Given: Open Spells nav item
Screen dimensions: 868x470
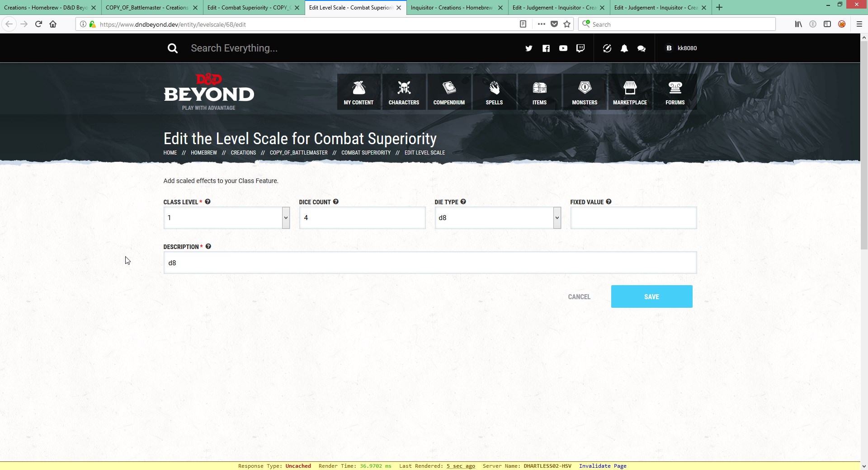Looking at the screenshot, I should click(494, 92).
